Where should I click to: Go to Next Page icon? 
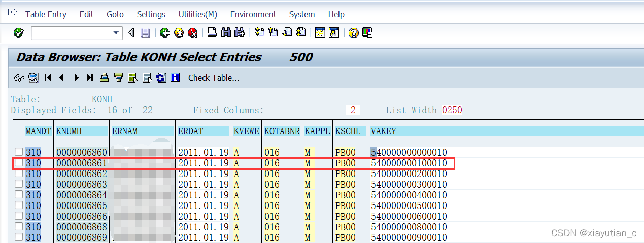click(287, 33)
